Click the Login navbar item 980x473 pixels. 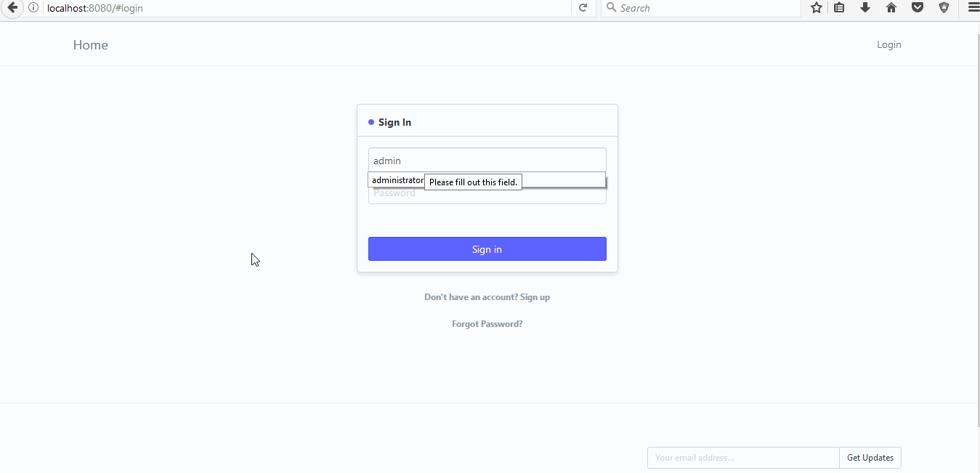[x=888, y=44]
